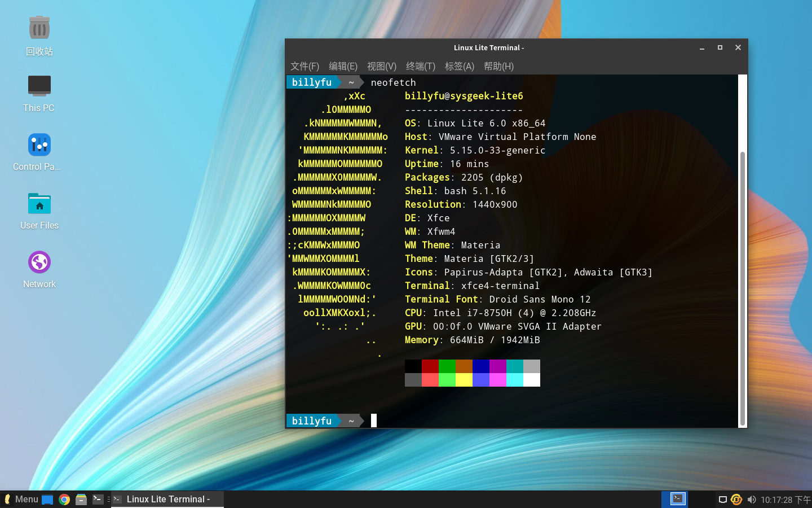The width and height of the screenshot is (812, 508).
Task: Click the Terminal Font: Droid Sans Mono line
Action: tap(497, 299)
